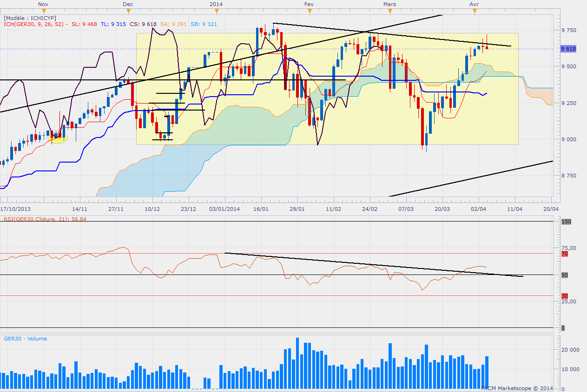Screen dimensions: 587x392
Task: Select the blue TL: 9 315 value
Action: click(114, 24)
